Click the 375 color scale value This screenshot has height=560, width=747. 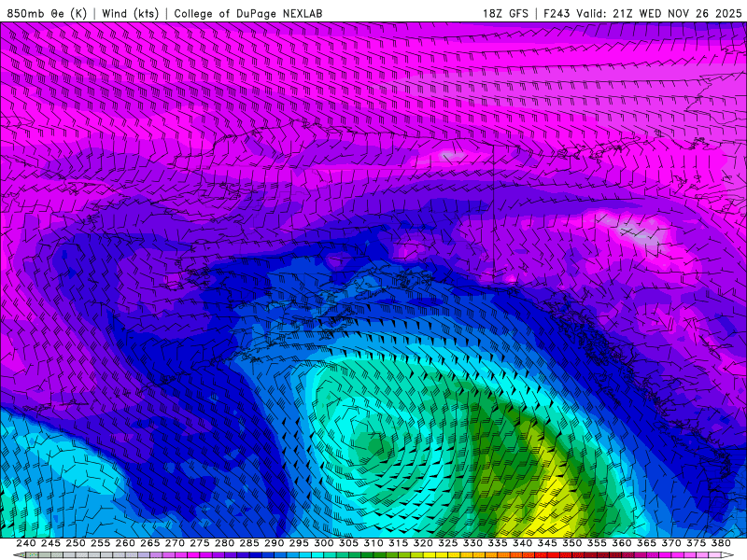tap(696, 543)
